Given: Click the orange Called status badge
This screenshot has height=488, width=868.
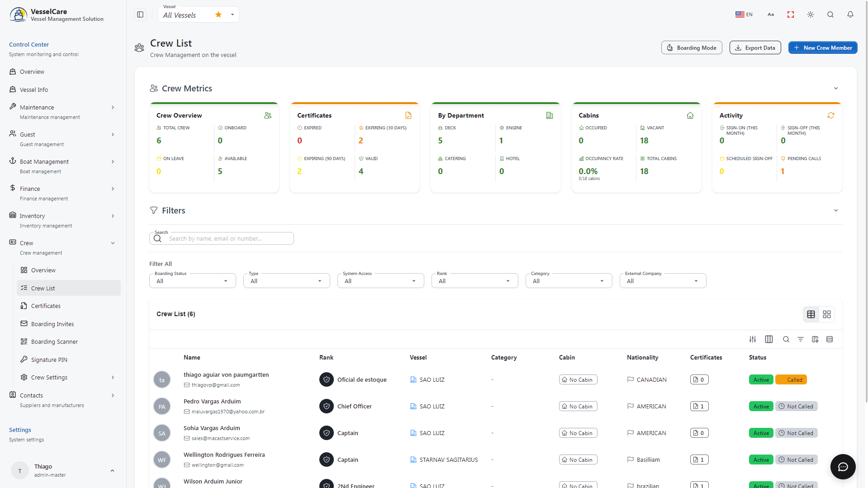Looking at the screenshot, I should pyautogui.click(x=791, y=380).
